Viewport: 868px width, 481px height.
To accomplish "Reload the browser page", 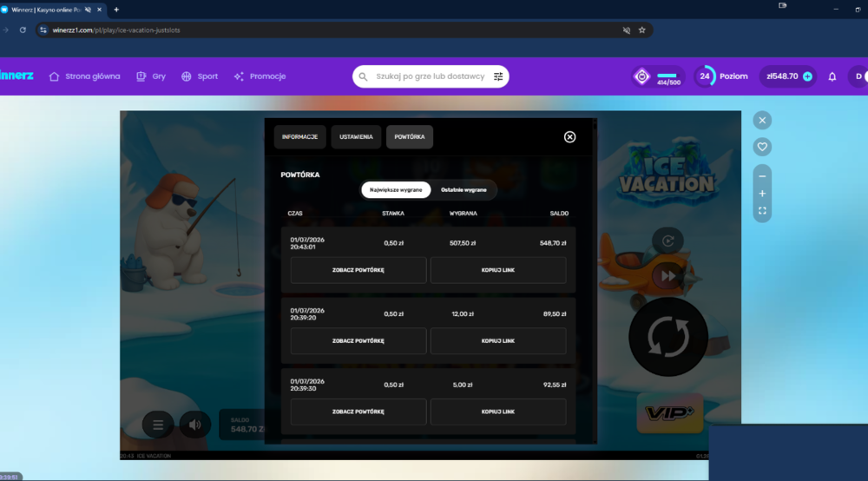I will coord(23,30).
